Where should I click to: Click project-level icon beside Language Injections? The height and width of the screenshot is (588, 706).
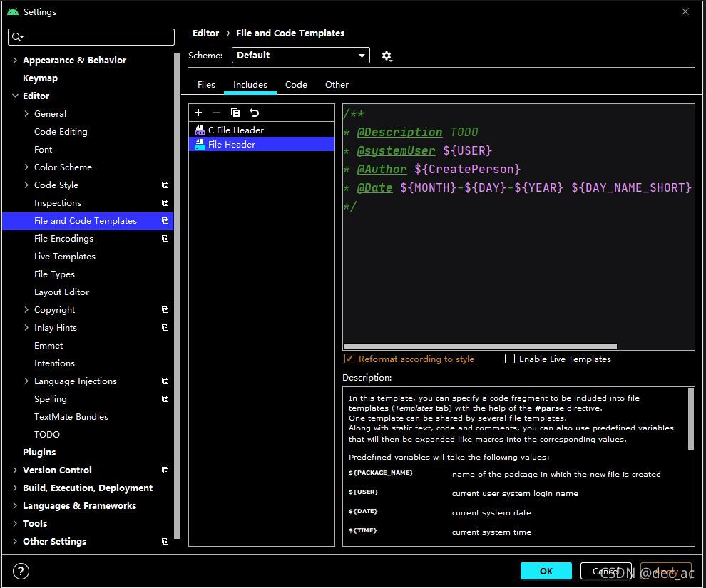point(165,381)
